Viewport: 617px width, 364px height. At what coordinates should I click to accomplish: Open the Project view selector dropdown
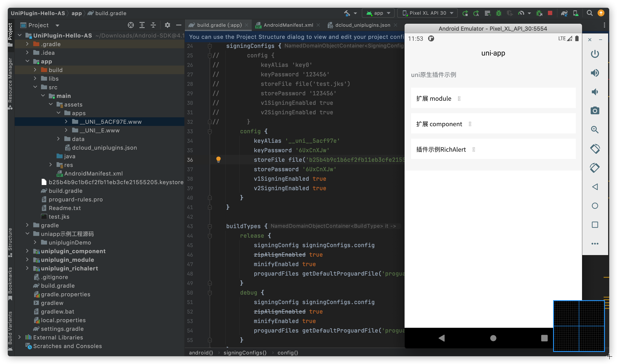tap(40, 25)
